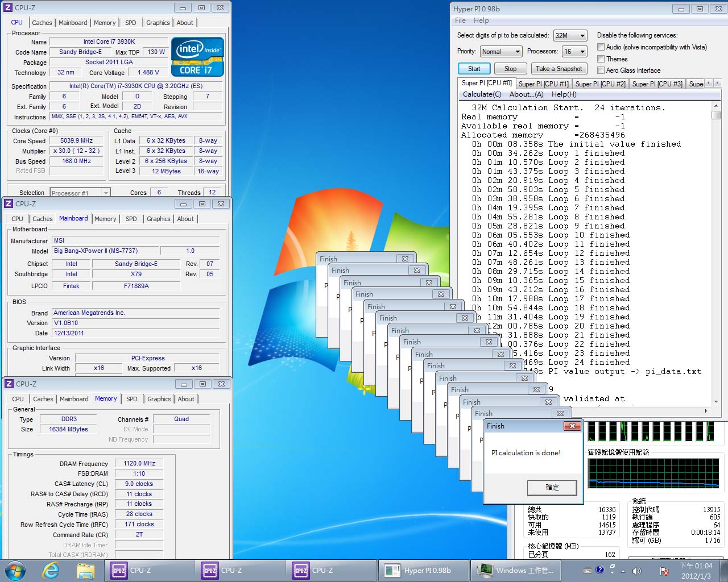Open language bar options menu
Viewport: 728px width, 582px height.
612,572
